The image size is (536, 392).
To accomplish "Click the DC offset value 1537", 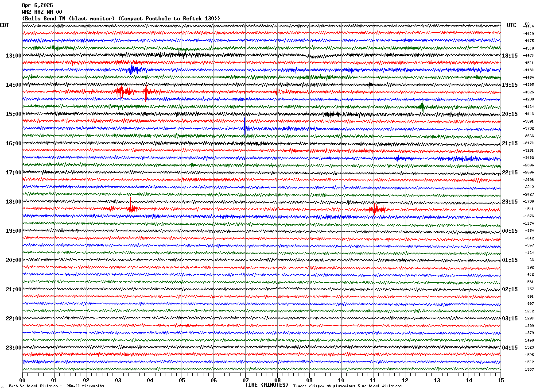I will click(529, 369).
